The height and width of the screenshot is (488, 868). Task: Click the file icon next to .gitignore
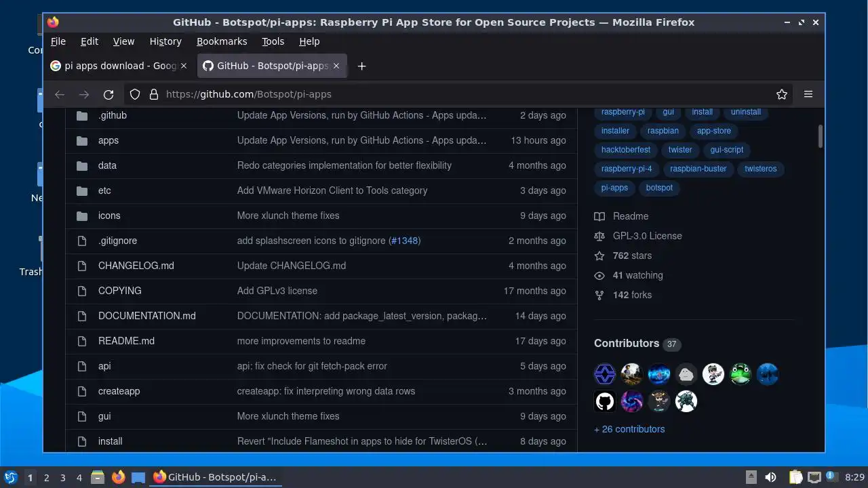click(x=82, y=241)
